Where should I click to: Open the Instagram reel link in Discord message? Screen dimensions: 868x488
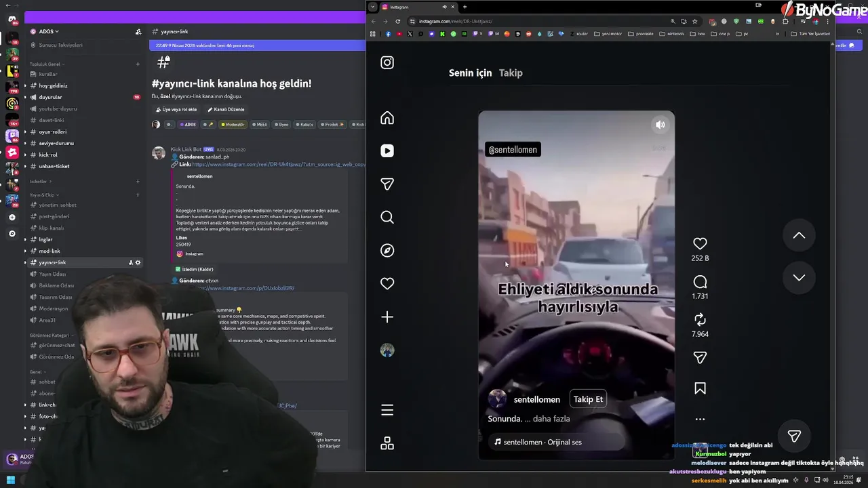pos(279,165)
